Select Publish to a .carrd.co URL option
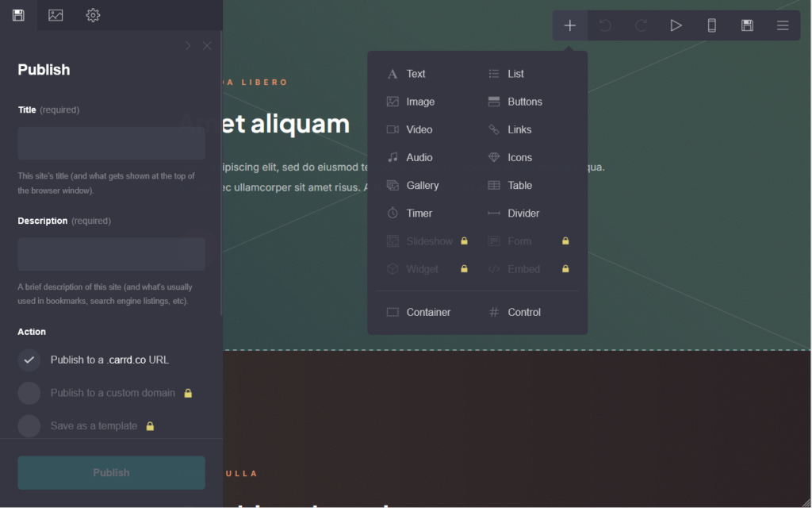 94,360
